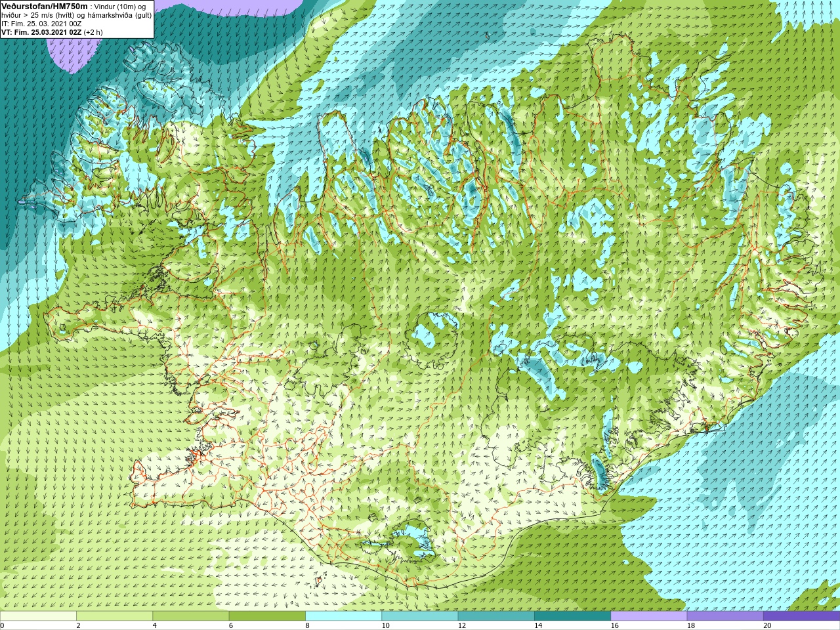Click the 'VT: Fim. 25.03.2021 02Z' line
This screenshot has height=630, width=840.
tap(41, 32)
